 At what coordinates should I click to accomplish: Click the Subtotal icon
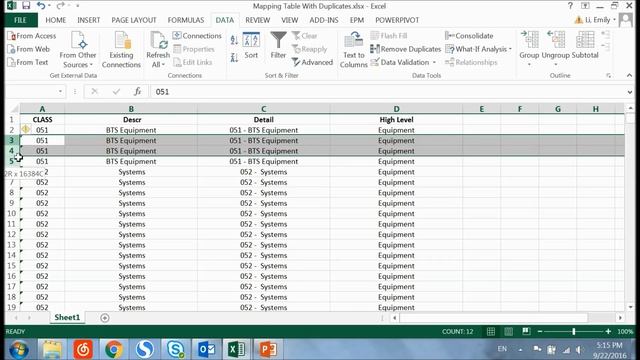(x=585, y=46)
